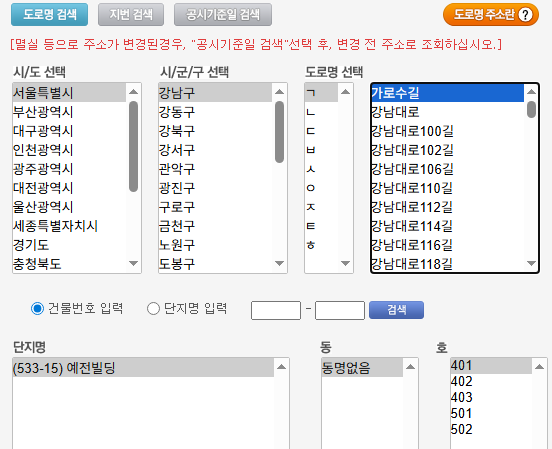Select 노원구 in the district list
Screen dimensions: 552x449
tap(215, 245)
